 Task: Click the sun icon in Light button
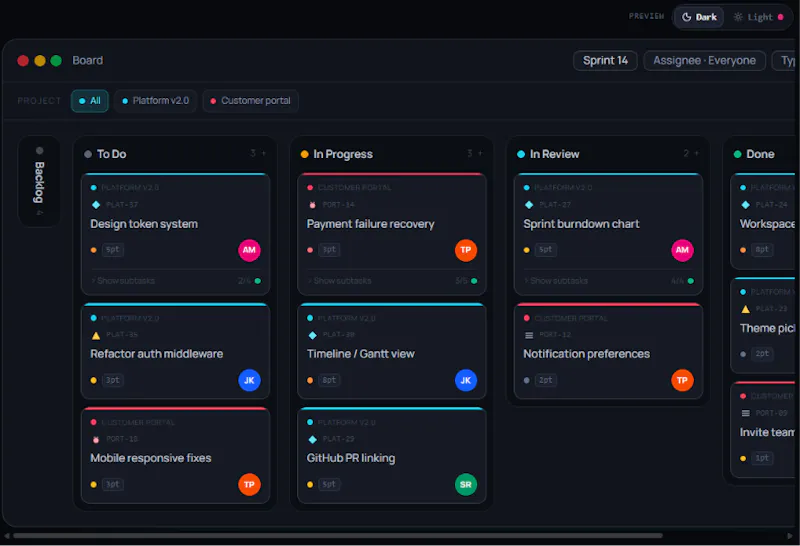coord(738,17)
